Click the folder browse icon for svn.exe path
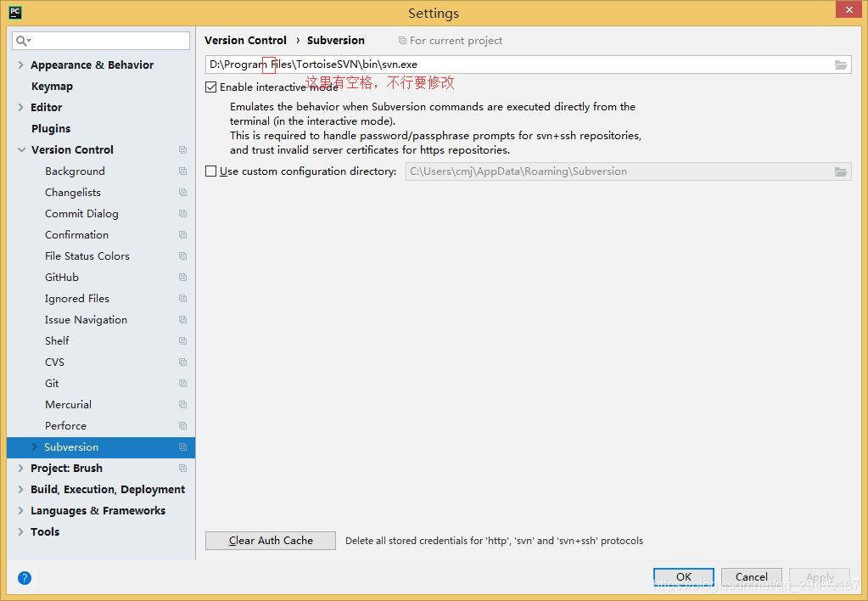The image size is (868, 601). coord(841,65)
